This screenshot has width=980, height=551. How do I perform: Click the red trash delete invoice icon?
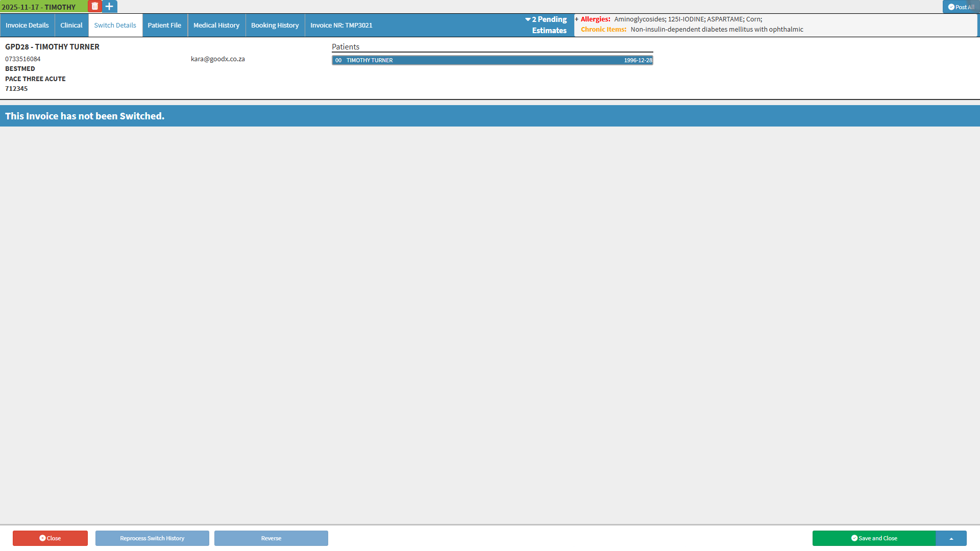[94, 7]
